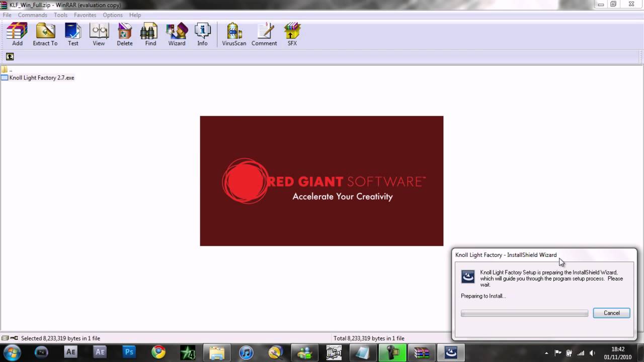The height and width of the screenshot is (362, 644).
Task: Open the Commands menu
Action: [32, 15]
